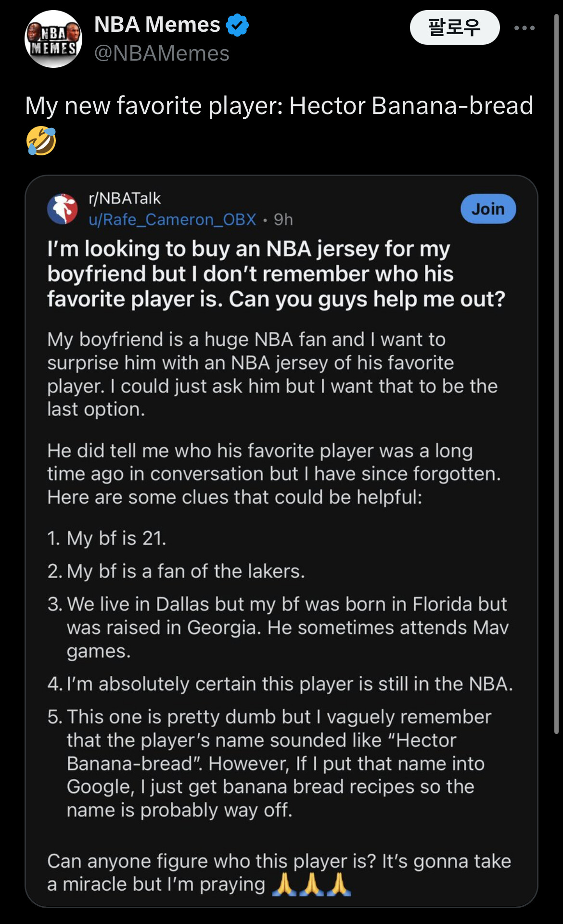
Task: Click the paragraph starting "My boyfriend is a huge"
Action: point(272,374)
